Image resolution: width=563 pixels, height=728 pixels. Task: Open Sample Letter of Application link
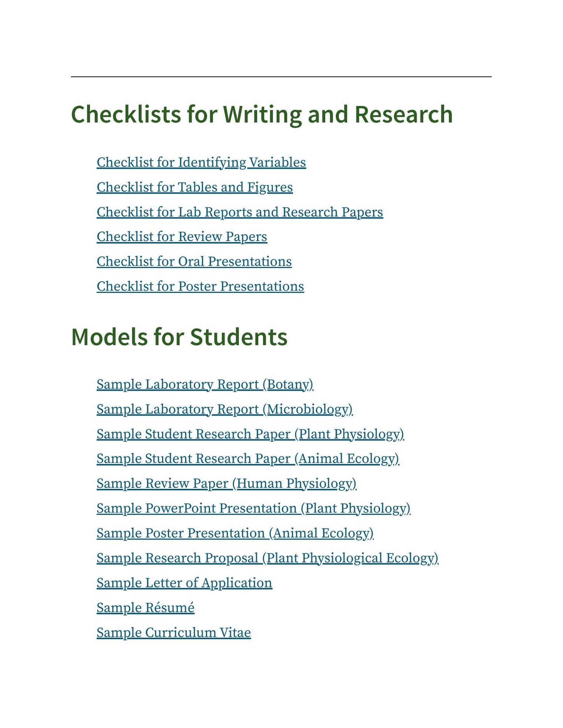point(184,583)
